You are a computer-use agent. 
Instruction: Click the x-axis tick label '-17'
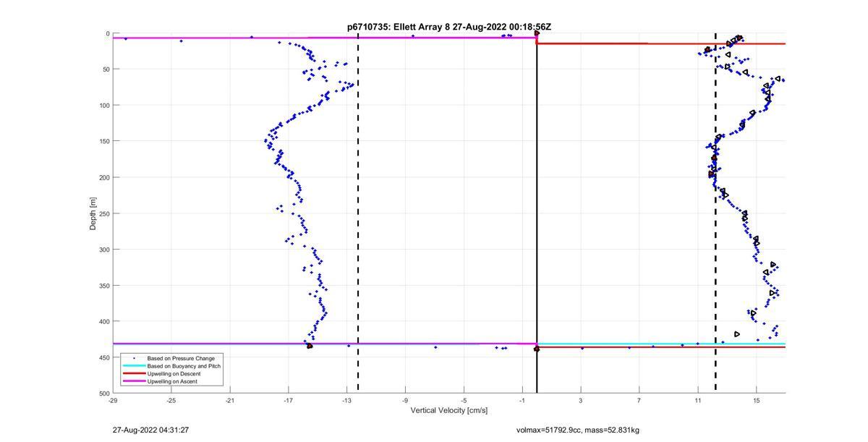(x=288, y=400)
